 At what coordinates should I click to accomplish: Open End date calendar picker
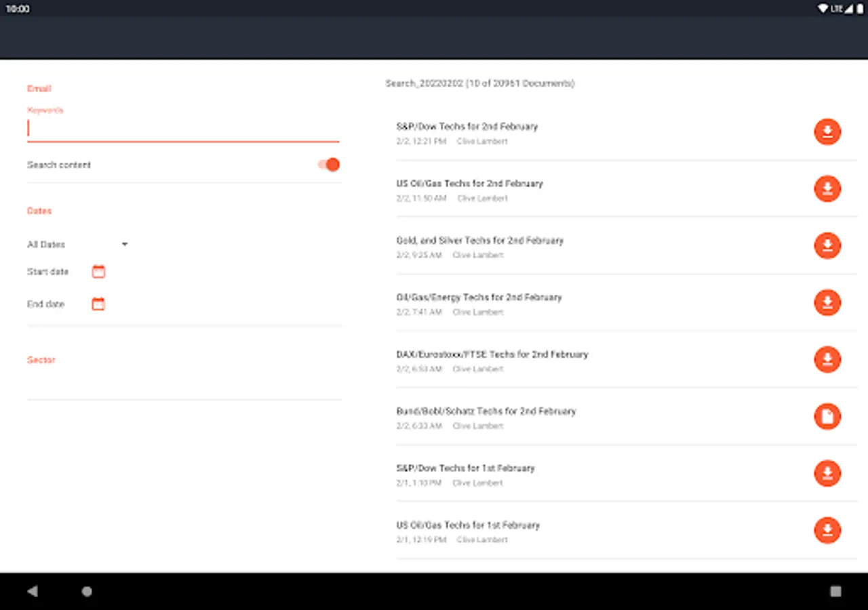98,304
